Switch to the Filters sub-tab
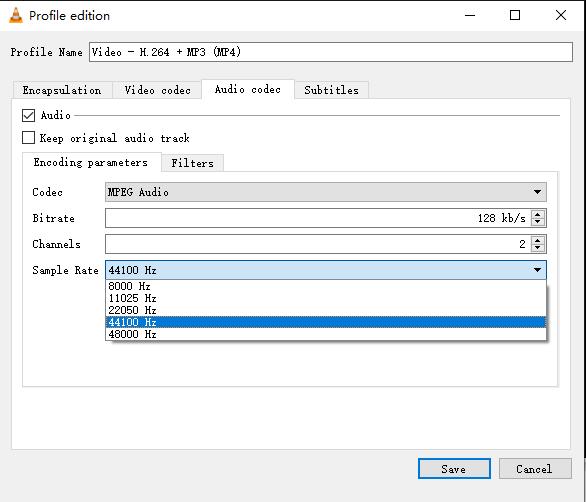 point(192,163)
